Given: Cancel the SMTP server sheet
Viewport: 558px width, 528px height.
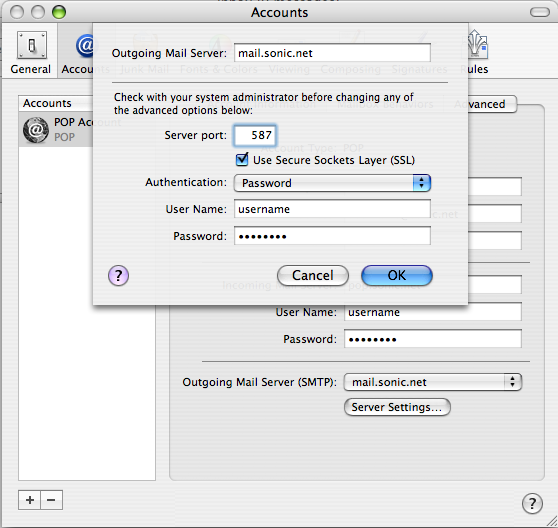Looking at the screenshot, I should click(x=312, y=275).
